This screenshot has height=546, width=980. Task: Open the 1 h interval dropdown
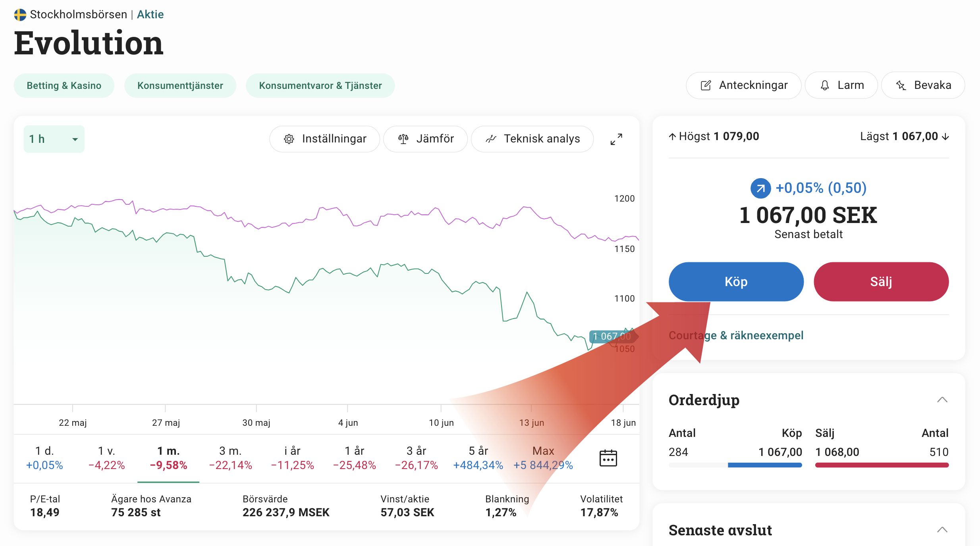click(54, 139)
